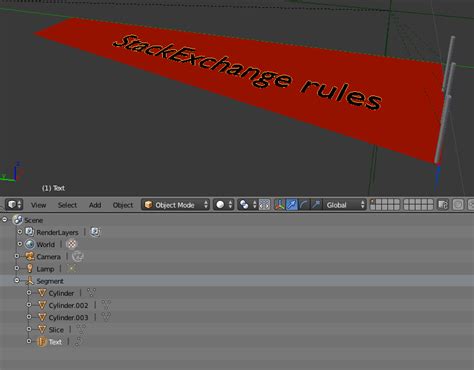
Task: Open the Object Mode dropdown
Action: click(175, 205)
